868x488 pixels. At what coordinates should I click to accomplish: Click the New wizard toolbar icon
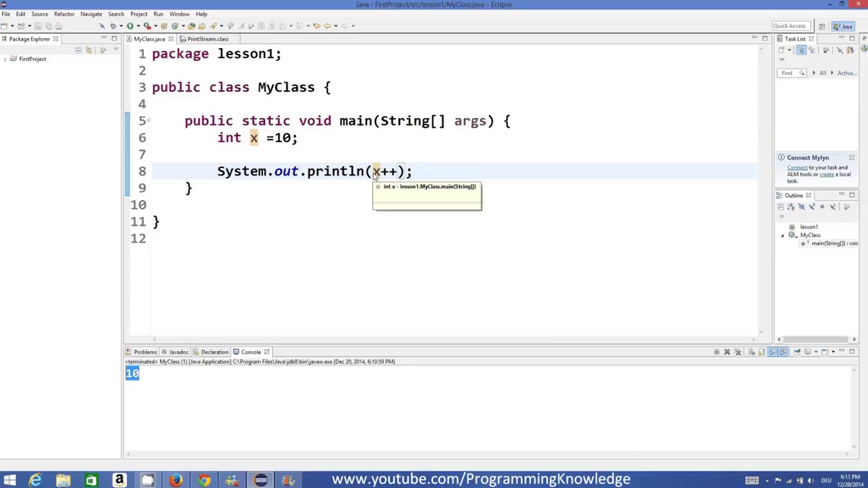click(5, 26)
